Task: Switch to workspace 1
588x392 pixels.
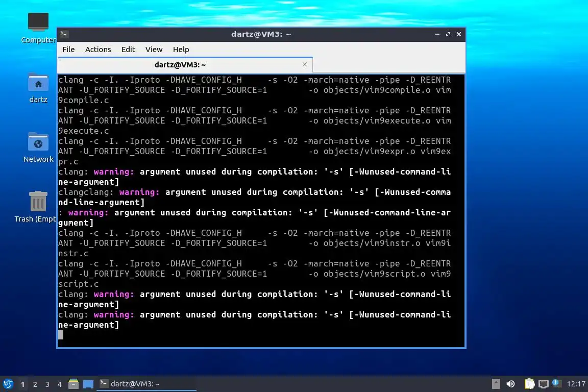Action: (22, 384)
